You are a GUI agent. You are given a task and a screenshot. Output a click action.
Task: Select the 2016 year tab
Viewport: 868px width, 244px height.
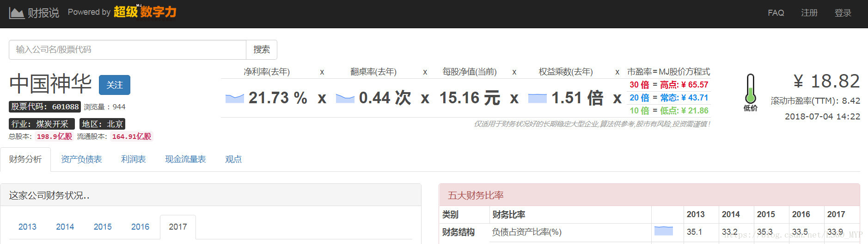coord(140,227)
